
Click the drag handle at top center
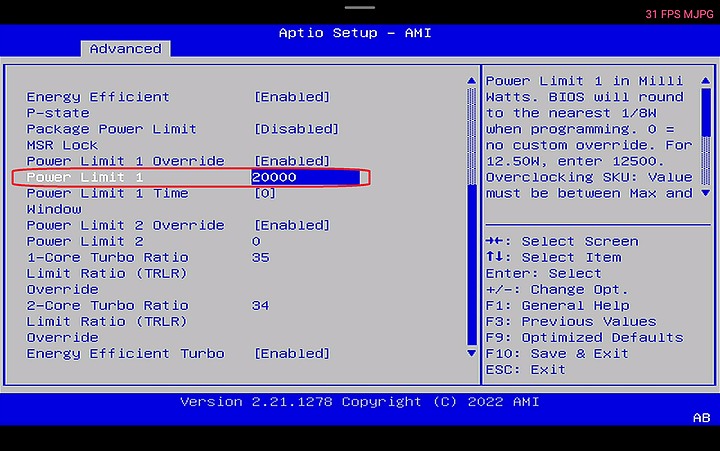[360, 7]
